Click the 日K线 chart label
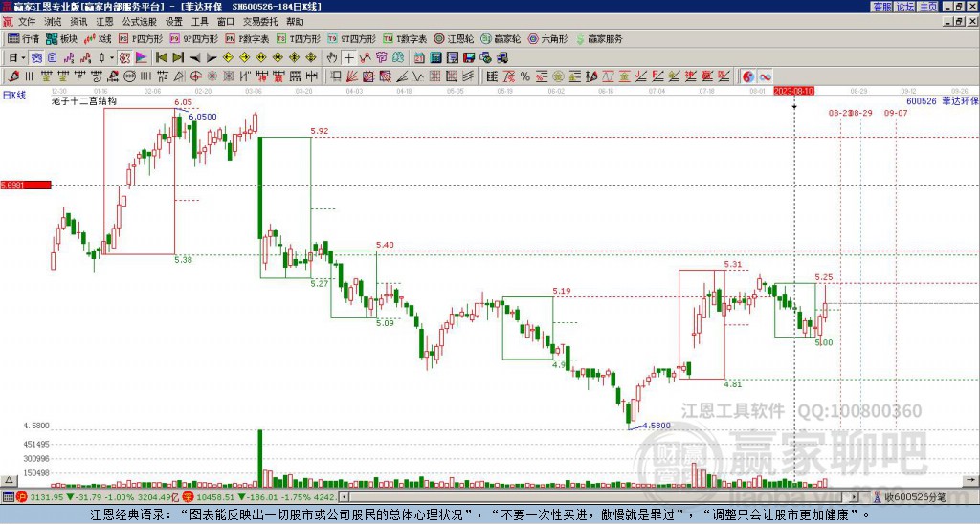This screenshot has width=980, height=524. [x=14, y=96]
